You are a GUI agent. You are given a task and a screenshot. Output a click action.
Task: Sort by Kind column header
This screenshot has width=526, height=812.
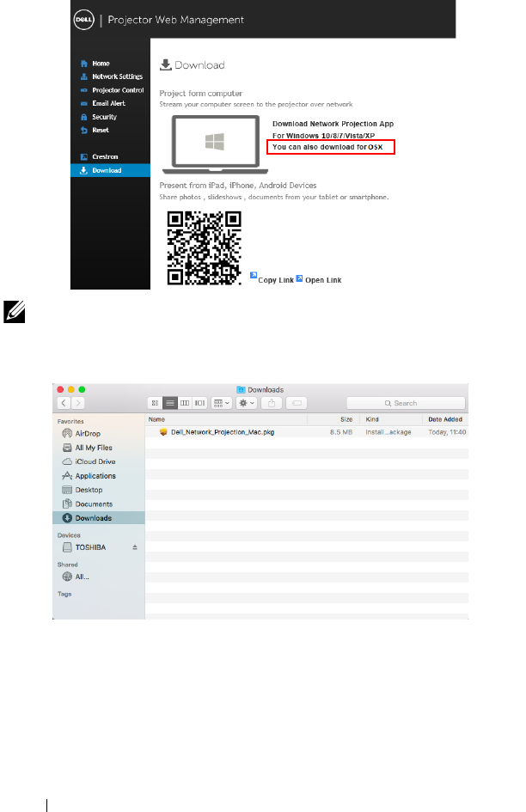pyautogui.click(x=391, y=419)
